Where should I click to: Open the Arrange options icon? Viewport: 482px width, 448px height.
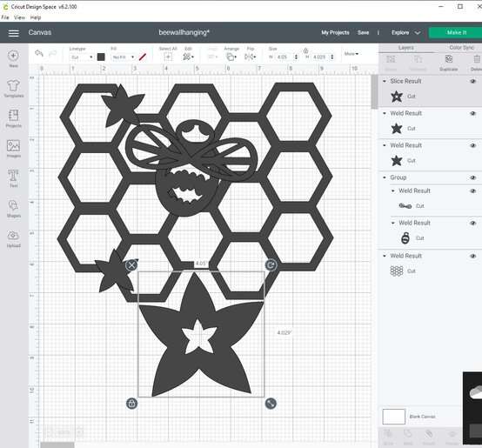click(231, 57)
